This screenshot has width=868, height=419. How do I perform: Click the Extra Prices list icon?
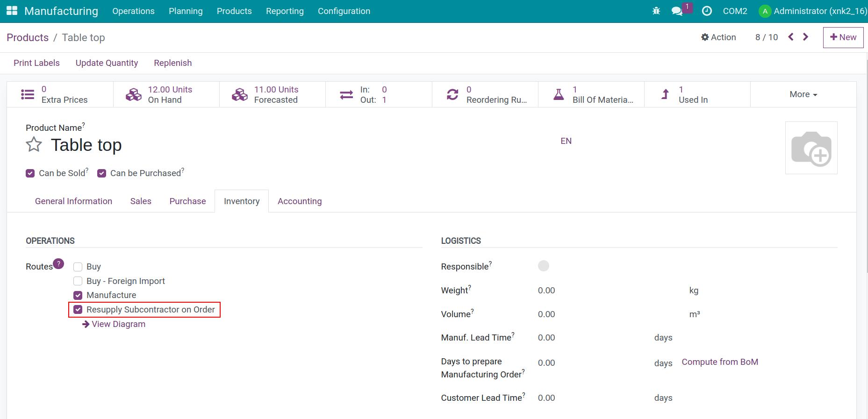click(x=28, y=94)
